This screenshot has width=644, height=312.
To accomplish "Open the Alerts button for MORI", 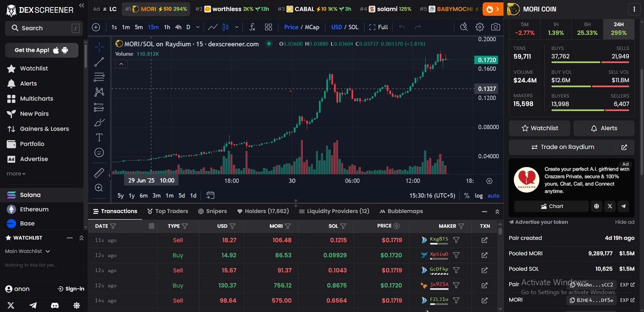I will [604, 128].
